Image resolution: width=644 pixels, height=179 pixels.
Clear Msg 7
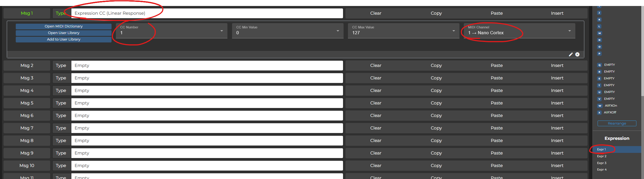pyautogui.click(x=376, y=128)
